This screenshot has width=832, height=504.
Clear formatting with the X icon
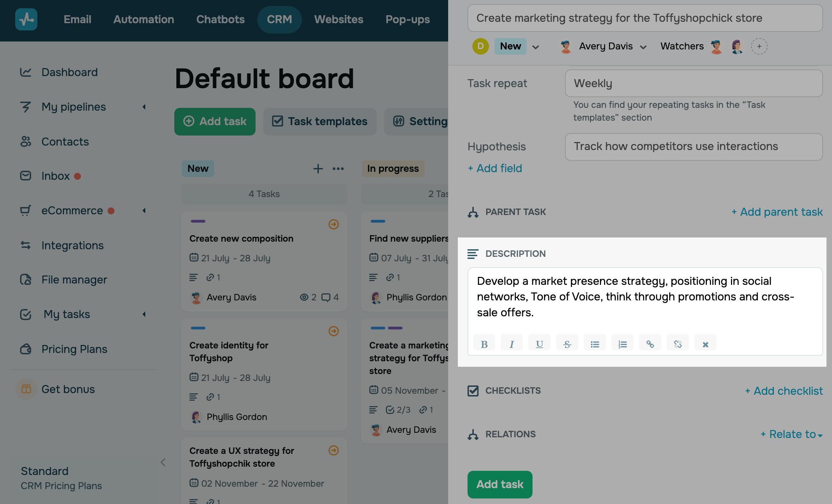705,344
